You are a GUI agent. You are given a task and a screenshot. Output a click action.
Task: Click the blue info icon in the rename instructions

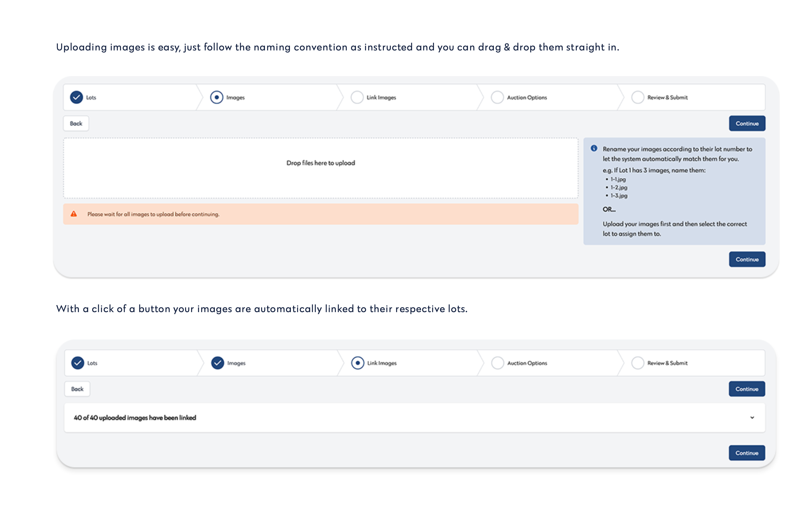point(594,148)
